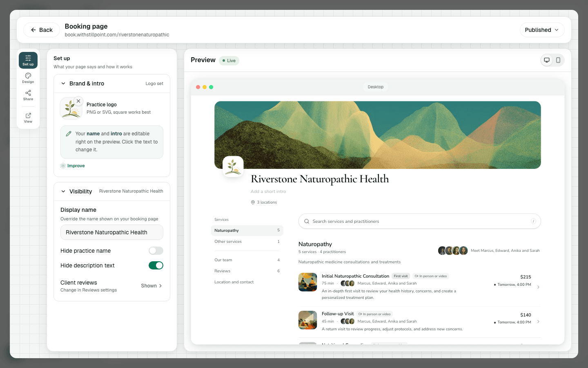Screen dimensions: 588x368
Task: Click the Follow-up Visit thumbnail
Action: click(308, 320)
